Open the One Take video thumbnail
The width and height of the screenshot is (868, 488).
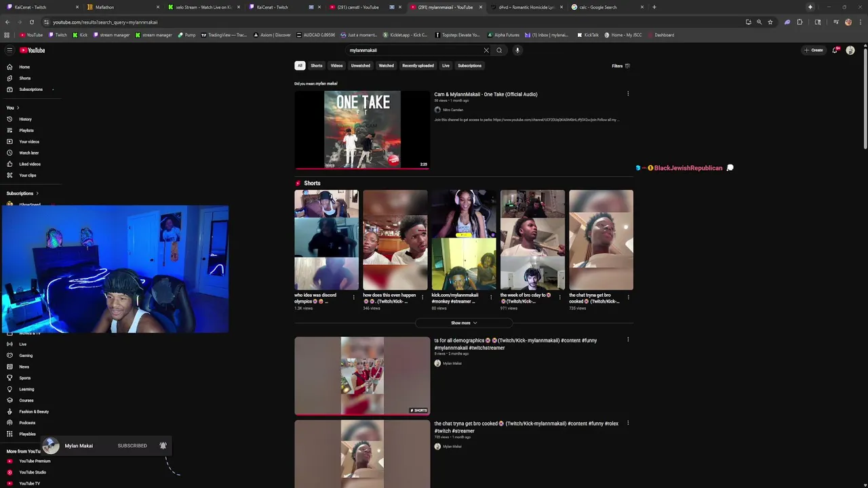tap(362, 129)
